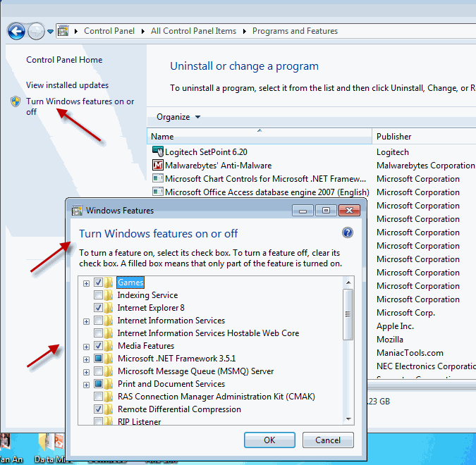This screenshot has height=465, width=476.
Task: Toggle the Remote Differential Compression checkbox
Action: 98,409
